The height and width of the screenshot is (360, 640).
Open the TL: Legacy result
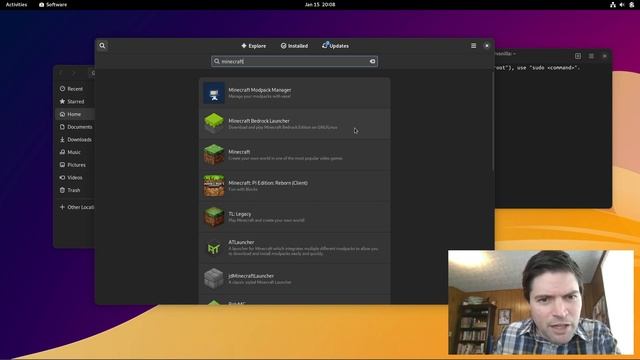point(294,217)
